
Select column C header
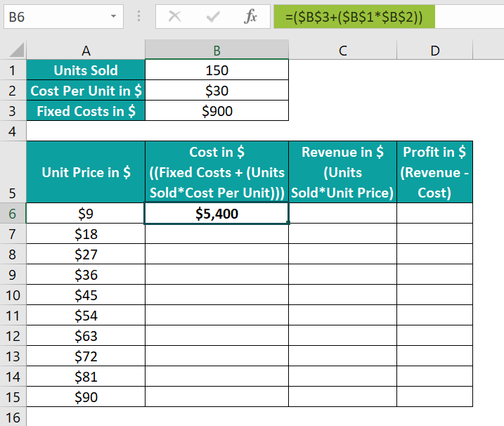click(342, 50)
